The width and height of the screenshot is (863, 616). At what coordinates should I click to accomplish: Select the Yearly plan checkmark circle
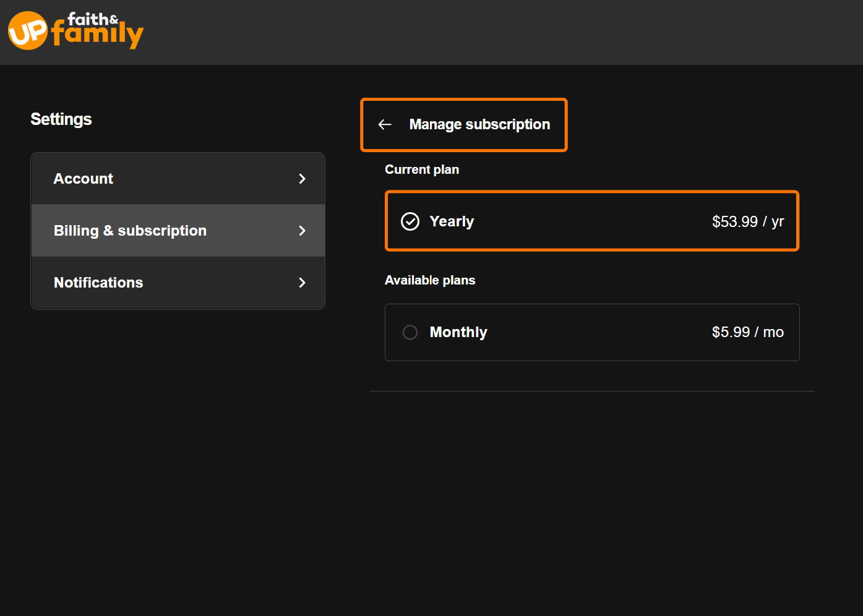[x=410, y=221]
